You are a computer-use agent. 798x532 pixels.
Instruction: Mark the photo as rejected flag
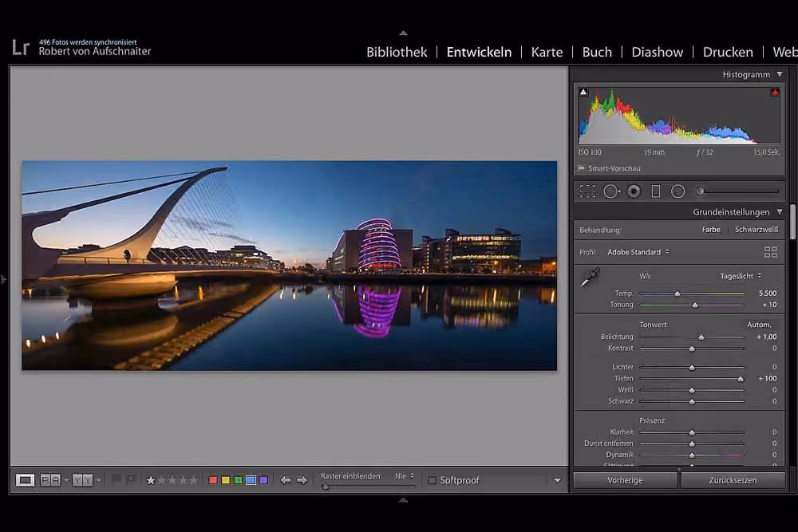(x=132, y=479)
